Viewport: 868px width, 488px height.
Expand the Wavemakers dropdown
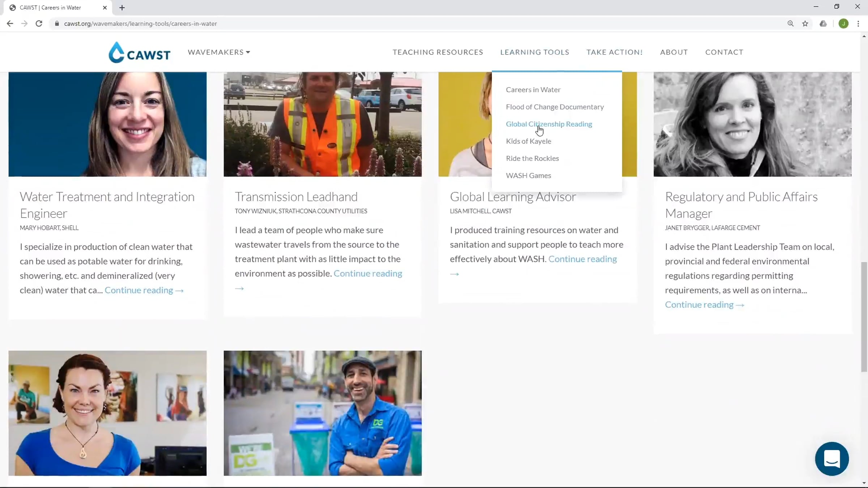click(x=219, y=52)
